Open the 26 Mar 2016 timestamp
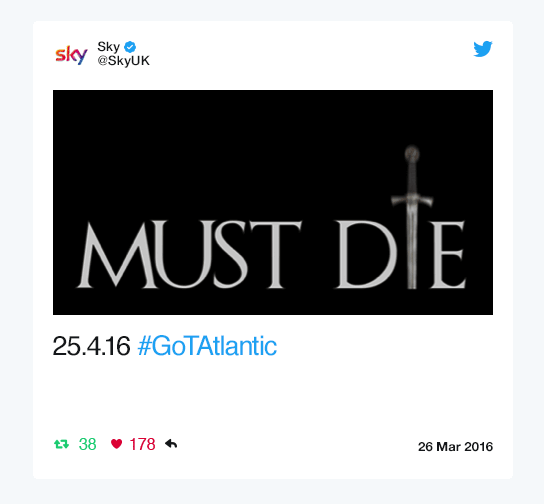 (x=455, y=446)
